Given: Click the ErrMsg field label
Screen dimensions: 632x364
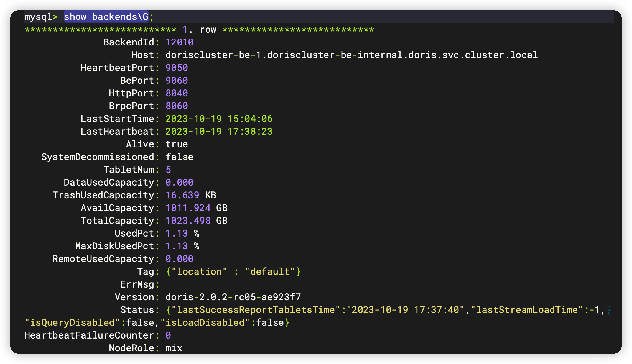Looking at the screenshot, I should coord(140,284).
